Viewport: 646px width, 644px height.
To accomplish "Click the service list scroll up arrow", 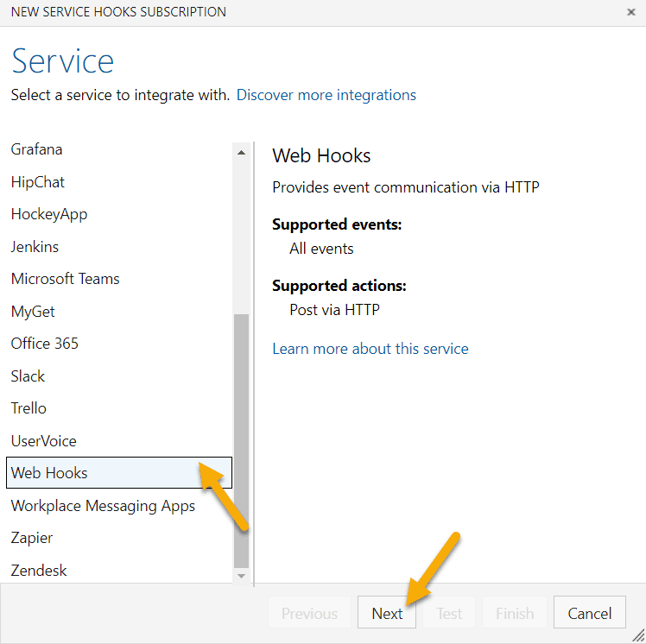I will click(x=242, y=153).
